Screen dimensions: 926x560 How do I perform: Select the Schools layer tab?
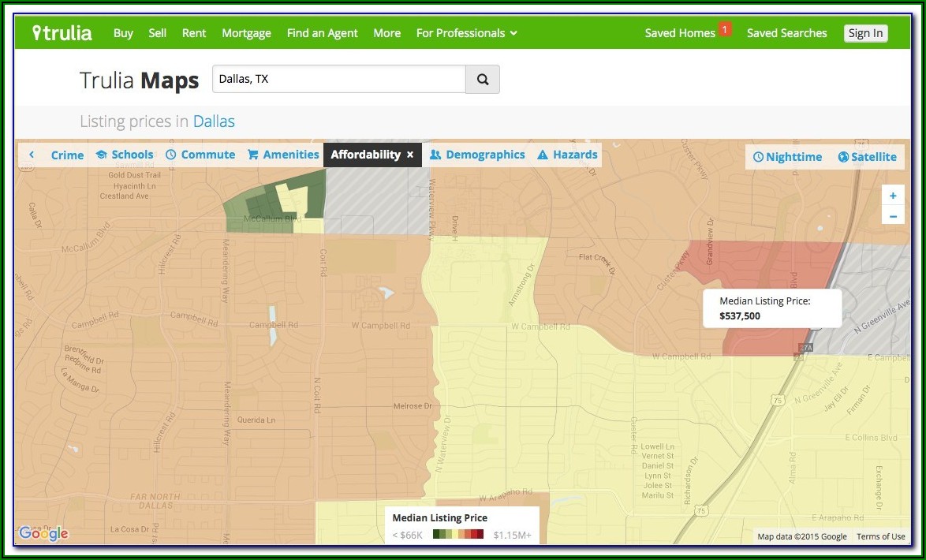pos(125,155)
